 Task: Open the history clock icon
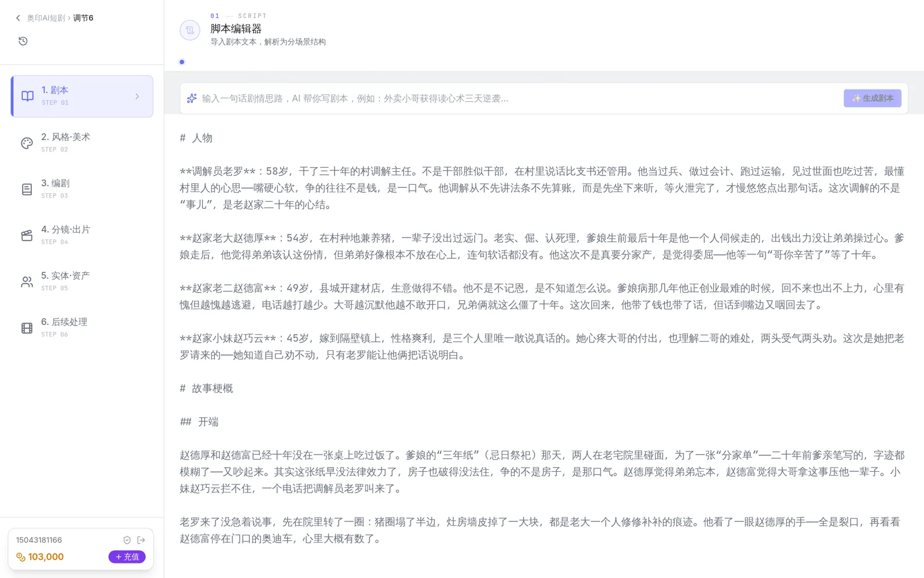(23, 41)
